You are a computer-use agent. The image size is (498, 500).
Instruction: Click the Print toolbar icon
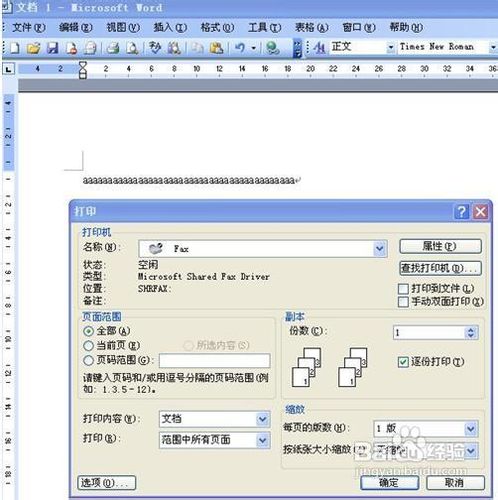tap(113, 48)
